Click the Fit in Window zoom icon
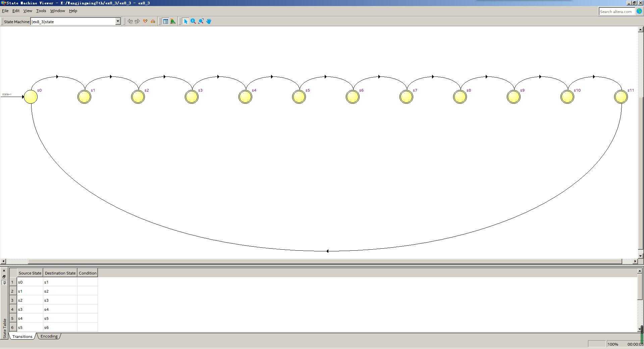644x349 pixels. tap(201, 21)
